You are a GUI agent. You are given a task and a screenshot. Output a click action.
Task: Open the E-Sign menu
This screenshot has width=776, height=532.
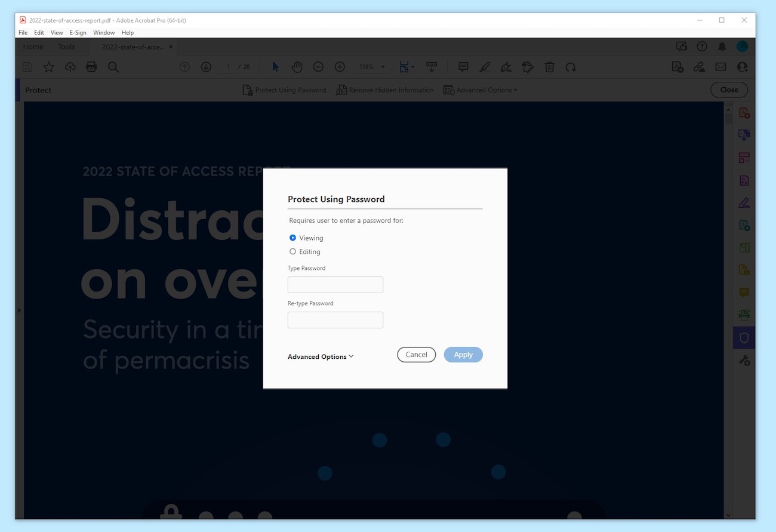point(78,33)
